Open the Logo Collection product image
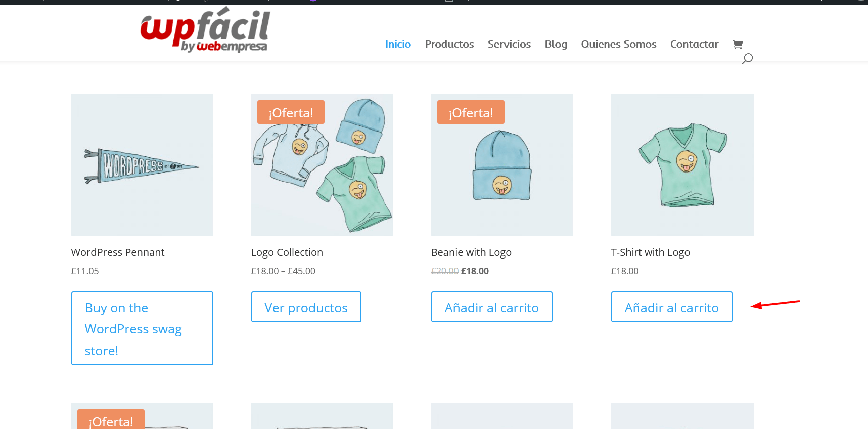Viewport: 868px width, 429px height. [x=322, y=165]
